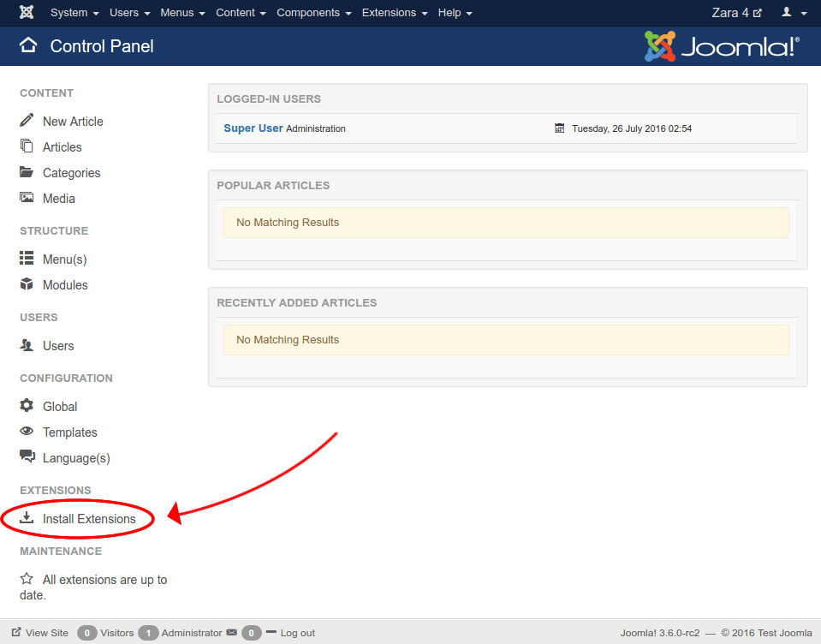Viewport: 821px width, 644px height.
Task: Click the user profile icon at top right
Action: pos(787,12)
